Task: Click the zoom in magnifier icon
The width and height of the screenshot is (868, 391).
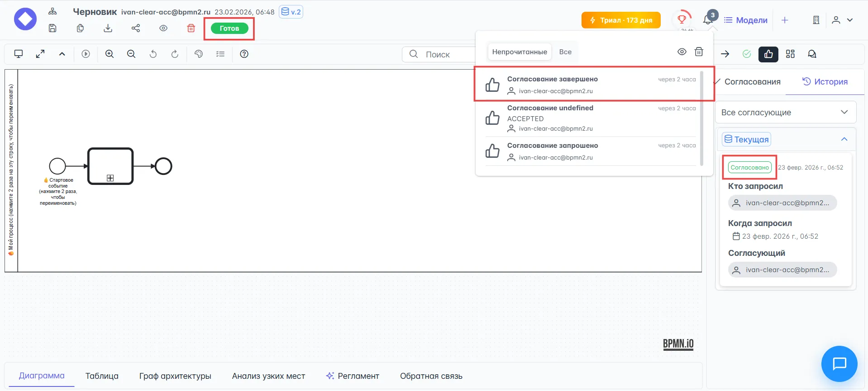Action: (110, 54)
